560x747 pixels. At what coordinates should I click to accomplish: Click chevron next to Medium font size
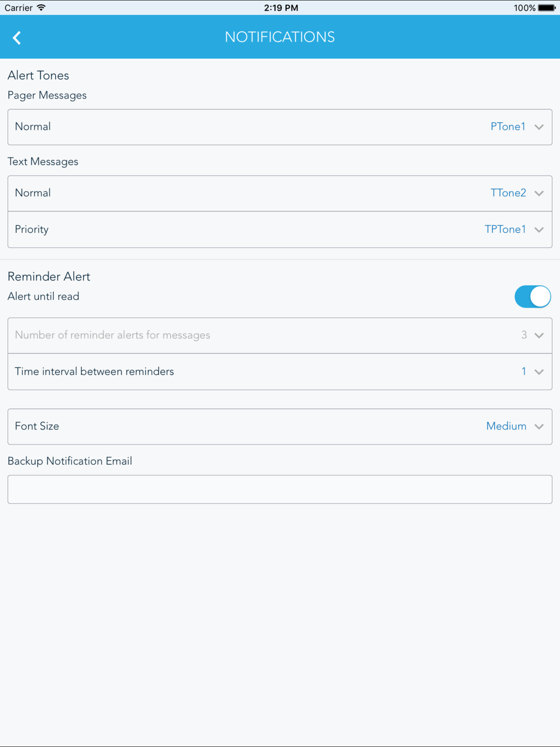539,427
